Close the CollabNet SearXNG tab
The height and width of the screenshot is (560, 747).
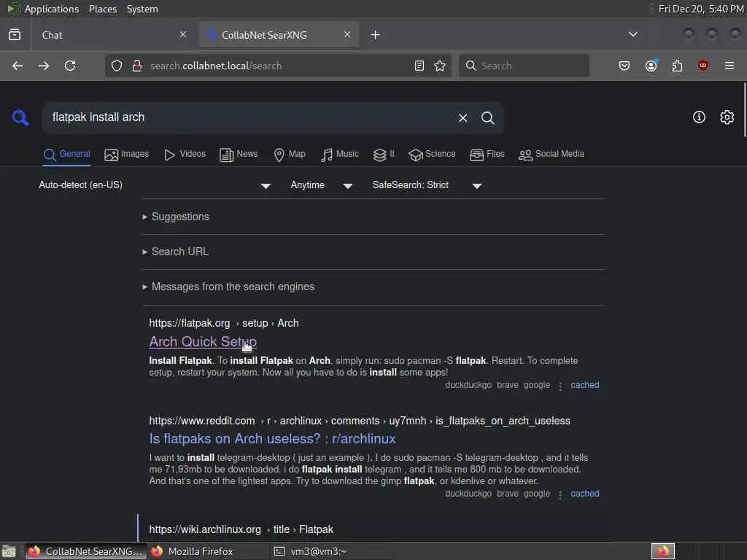click(x=347, y=34)
